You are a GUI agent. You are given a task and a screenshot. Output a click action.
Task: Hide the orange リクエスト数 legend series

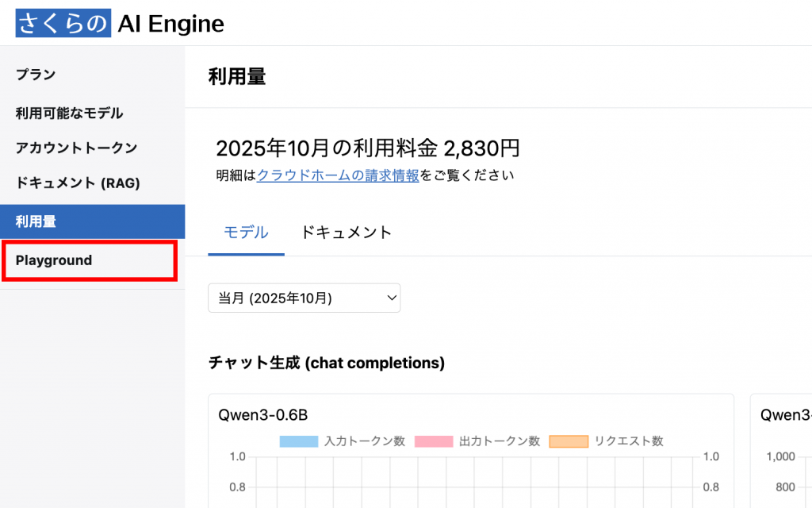point(569,441)
